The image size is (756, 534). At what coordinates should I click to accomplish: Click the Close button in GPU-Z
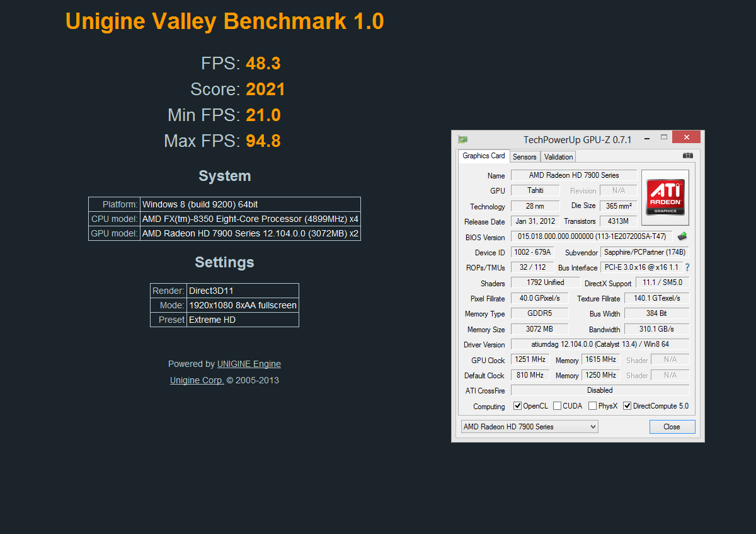click(672, 427)
